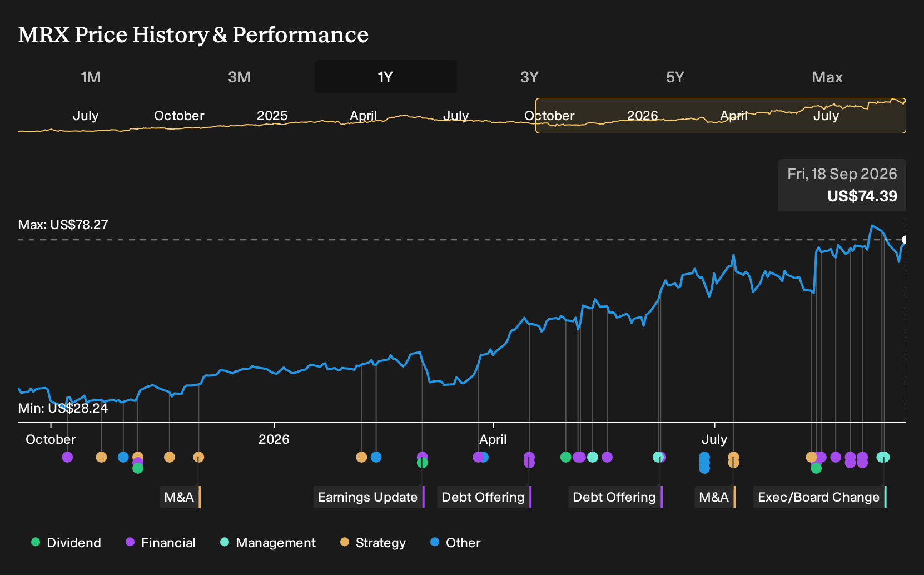Switch chart to 3Y range
Screen dimensions: 924x575
click(529, 77)
